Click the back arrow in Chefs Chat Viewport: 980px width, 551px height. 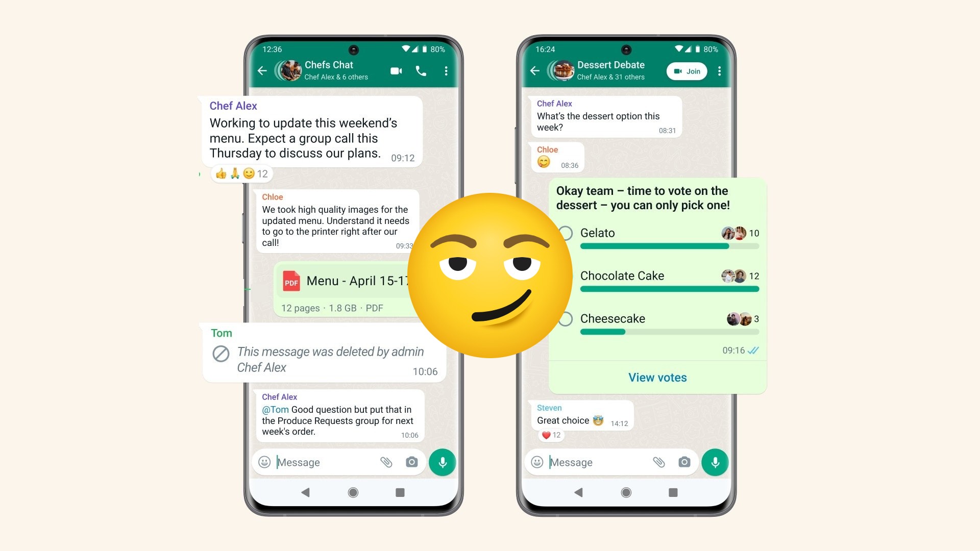tap(263, 70)
